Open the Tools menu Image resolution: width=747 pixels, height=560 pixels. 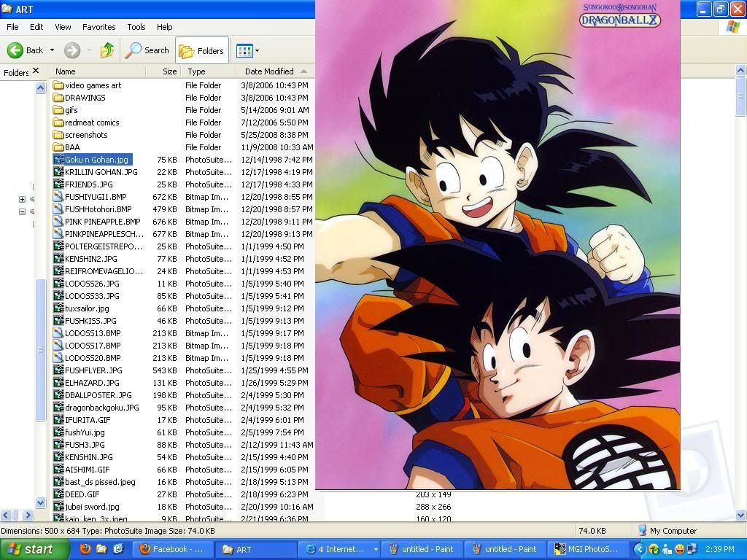(x=136, y=27)
